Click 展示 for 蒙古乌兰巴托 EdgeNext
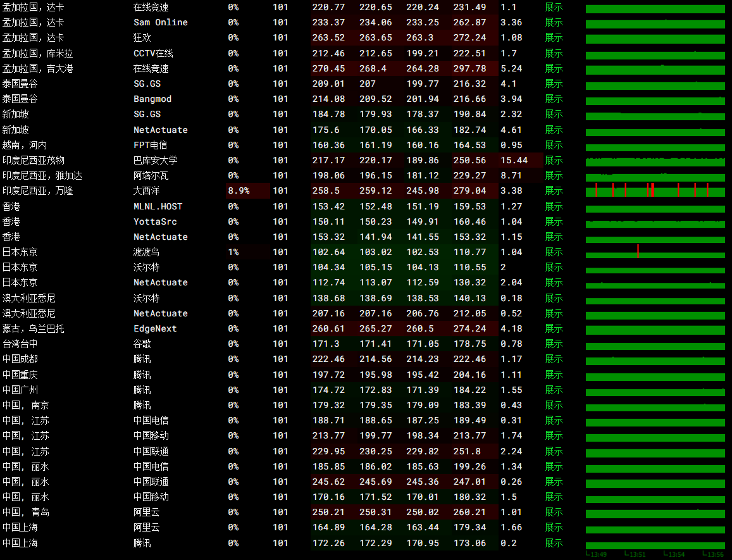The height and width of the screenshot is (560, 732). click(x=554, y=329)
